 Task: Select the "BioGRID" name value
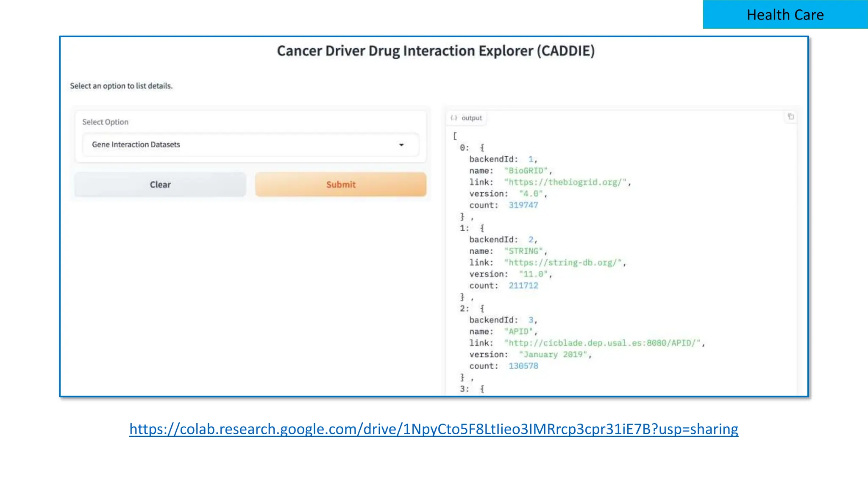coord(526,171)
